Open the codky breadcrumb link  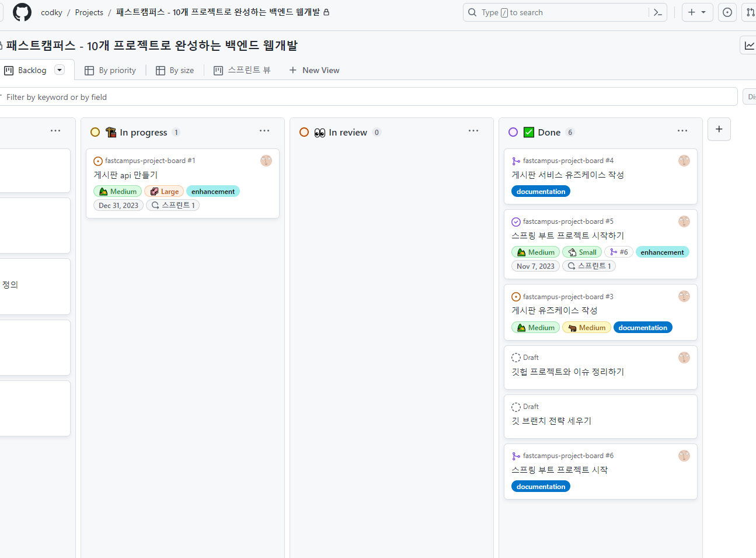point(51,12)
